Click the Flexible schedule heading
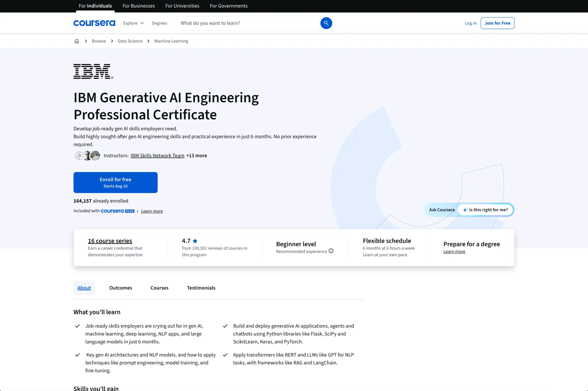 pyautogui.click(x=387, y=241)
